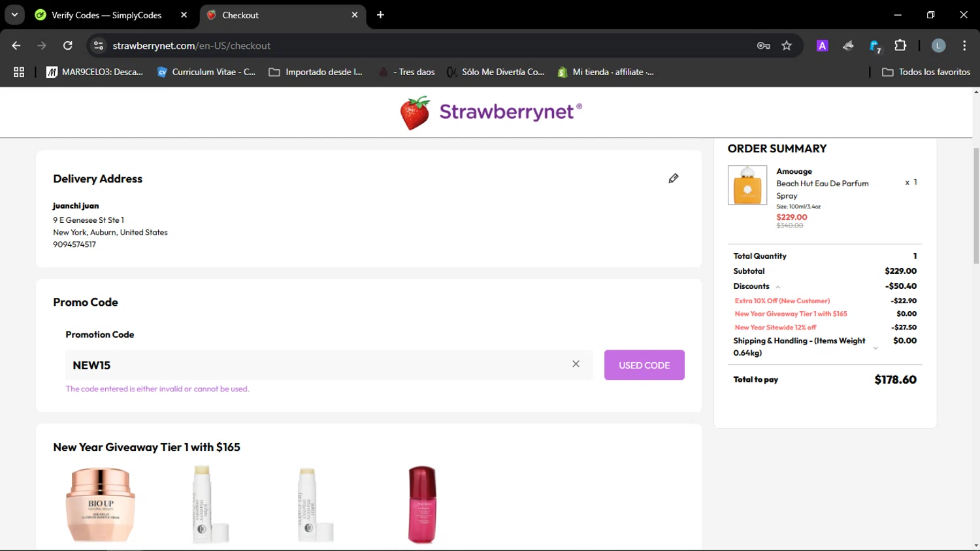Viewport: 980px width, 551px height.
Task: Open the Mi tienda affiliate bookmark
Action: tap(606, 72)
